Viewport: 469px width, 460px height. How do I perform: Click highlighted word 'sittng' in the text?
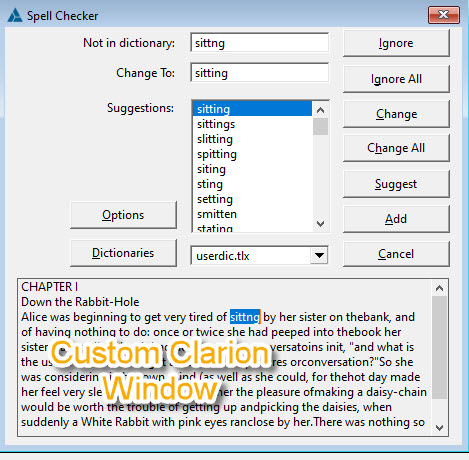tap(245, 317)
